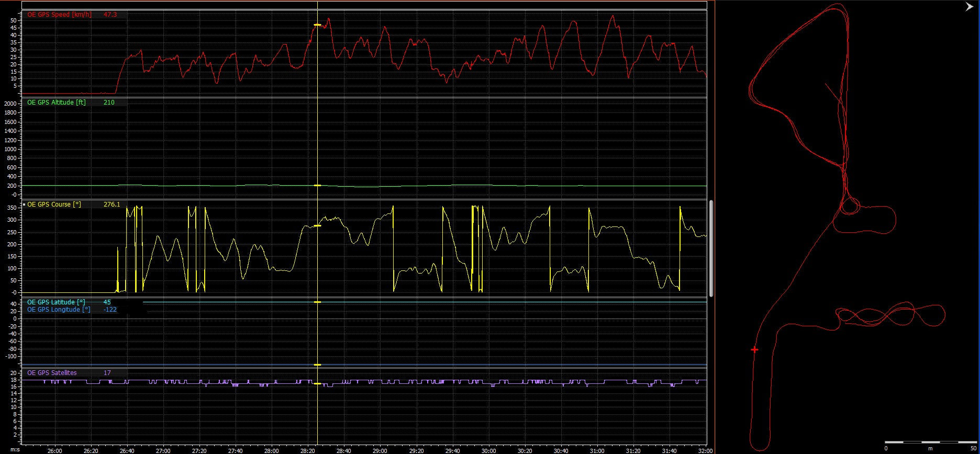The width and height of the screenshot is (980, 454).
Task: Click the map distance scale bar
Action: pos(930,442)
